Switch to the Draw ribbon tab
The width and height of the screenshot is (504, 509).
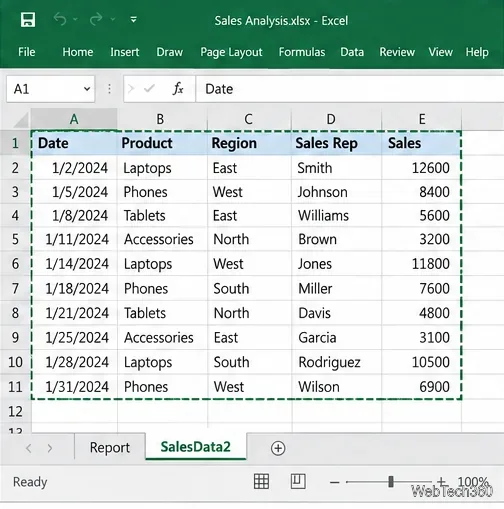170,52
